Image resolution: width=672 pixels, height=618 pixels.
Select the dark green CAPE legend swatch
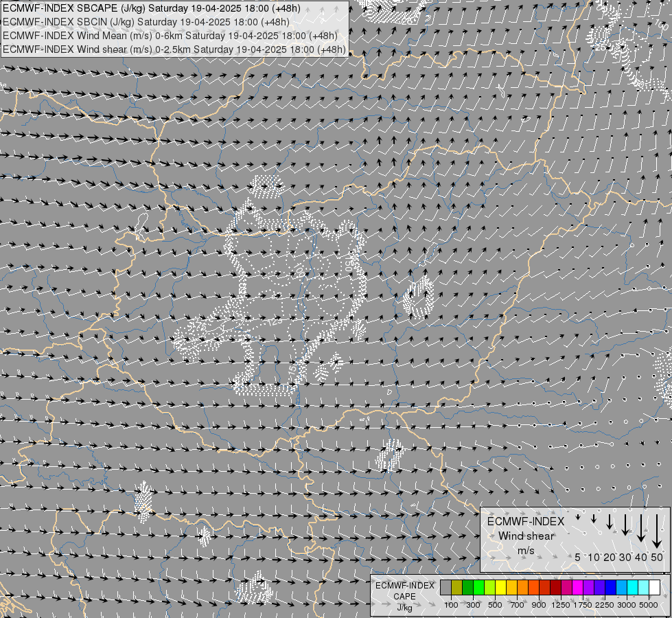pos(467,588)
